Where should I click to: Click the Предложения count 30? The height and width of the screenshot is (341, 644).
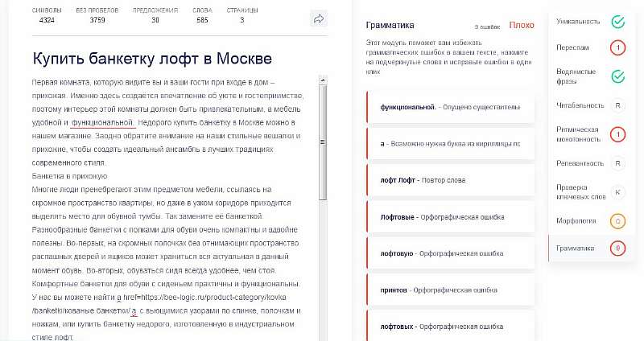point(155,20)
